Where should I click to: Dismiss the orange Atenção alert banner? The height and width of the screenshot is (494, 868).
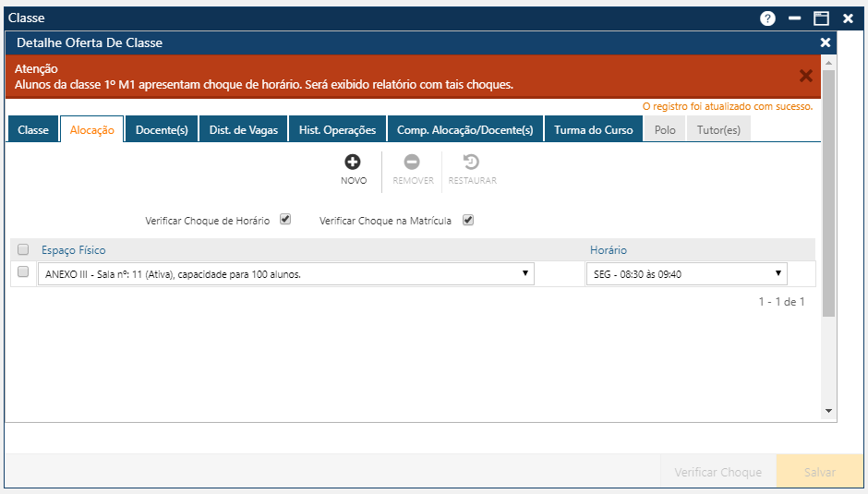coord(805,77)
